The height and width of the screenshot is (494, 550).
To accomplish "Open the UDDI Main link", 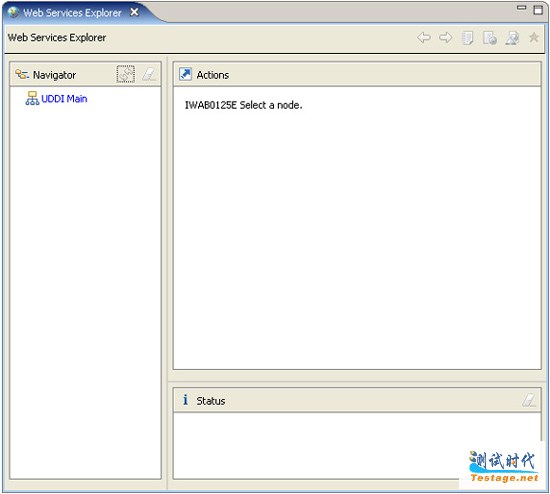I will tap(64, 99).
